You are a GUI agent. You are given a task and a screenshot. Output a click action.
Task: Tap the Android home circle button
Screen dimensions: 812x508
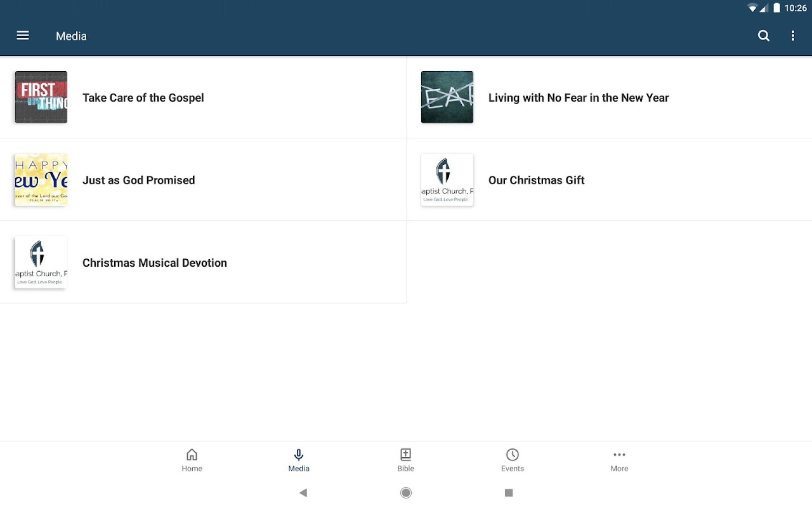pos(406,493)
